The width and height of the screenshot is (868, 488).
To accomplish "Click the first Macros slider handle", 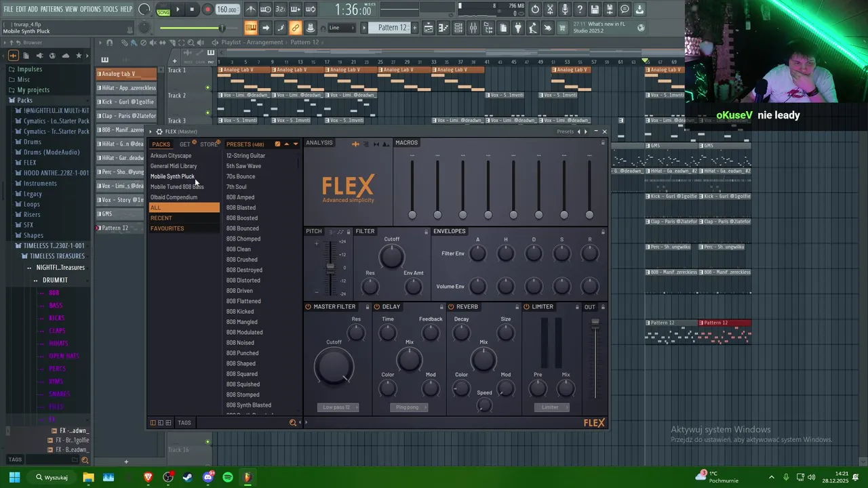I will click(x=412, y=215).
